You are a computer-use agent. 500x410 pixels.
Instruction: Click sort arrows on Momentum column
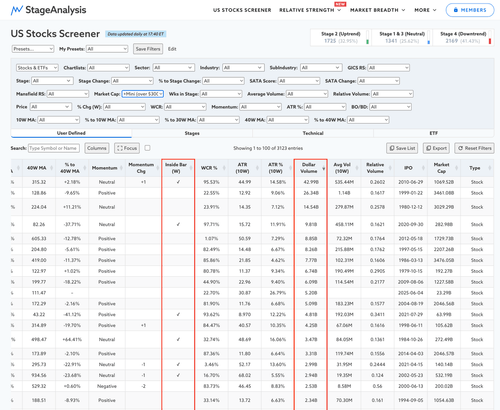(x=122, y=168)
